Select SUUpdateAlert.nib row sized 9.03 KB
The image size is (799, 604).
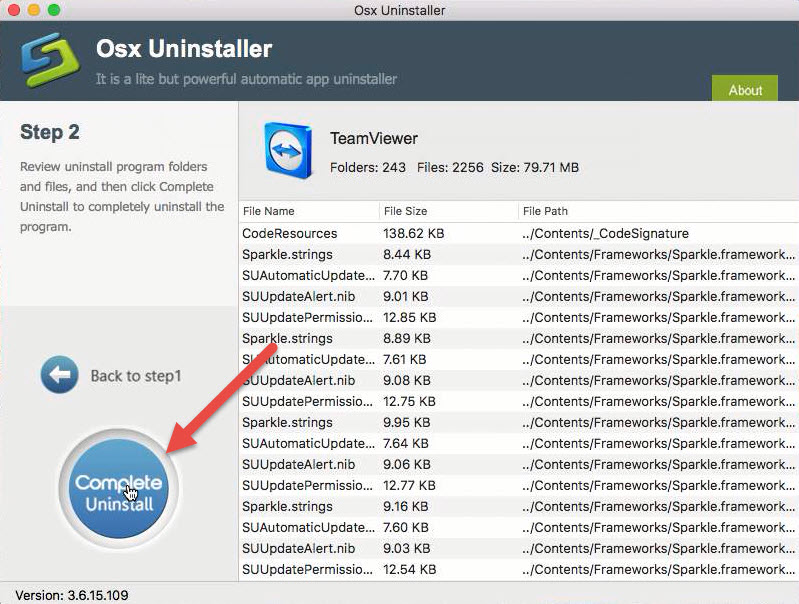click(x=519, y=548)
